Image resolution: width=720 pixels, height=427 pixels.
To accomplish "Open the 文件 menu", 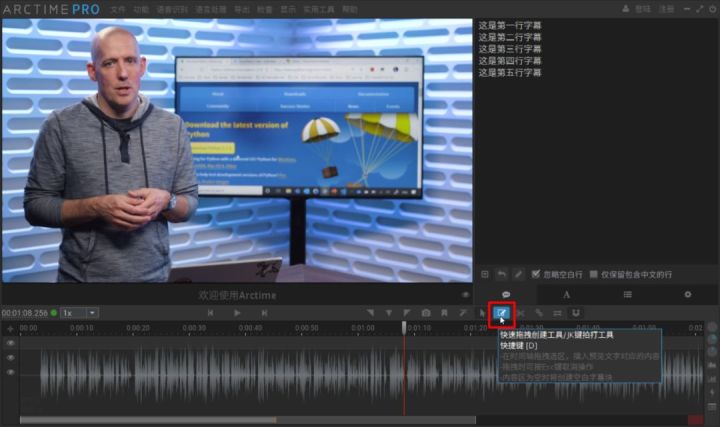I will 118,8.
